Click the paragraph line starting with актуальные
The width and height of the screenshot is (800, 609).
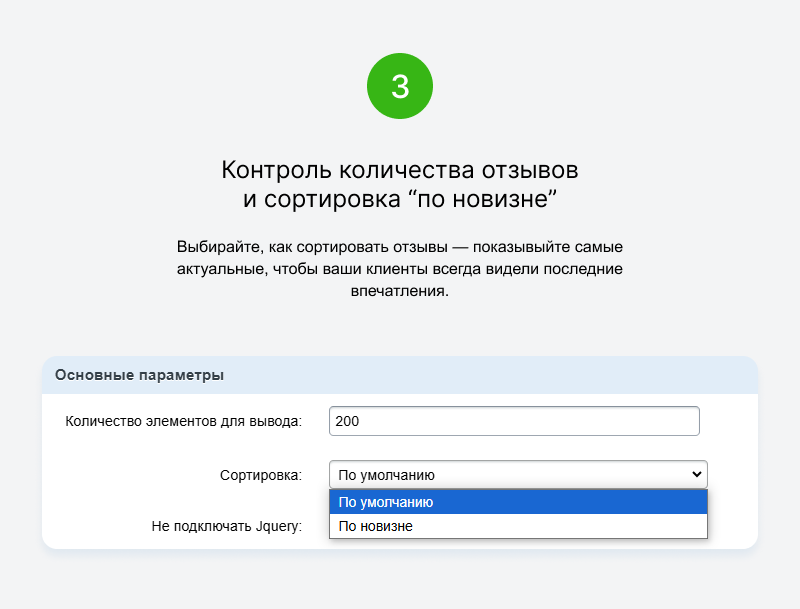tap(400, 269)
